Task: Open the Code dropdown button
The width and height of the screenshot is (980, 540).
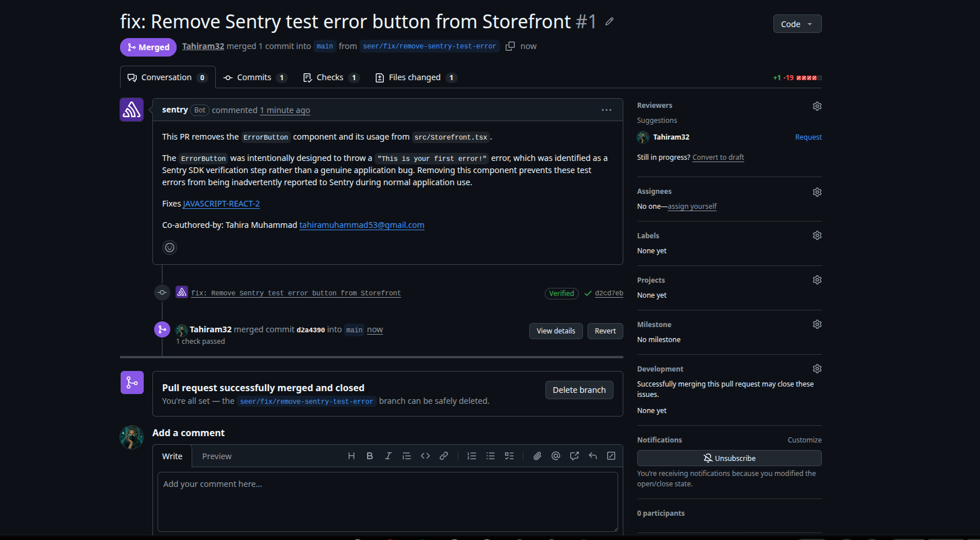Action: click(x=797, y=24)
